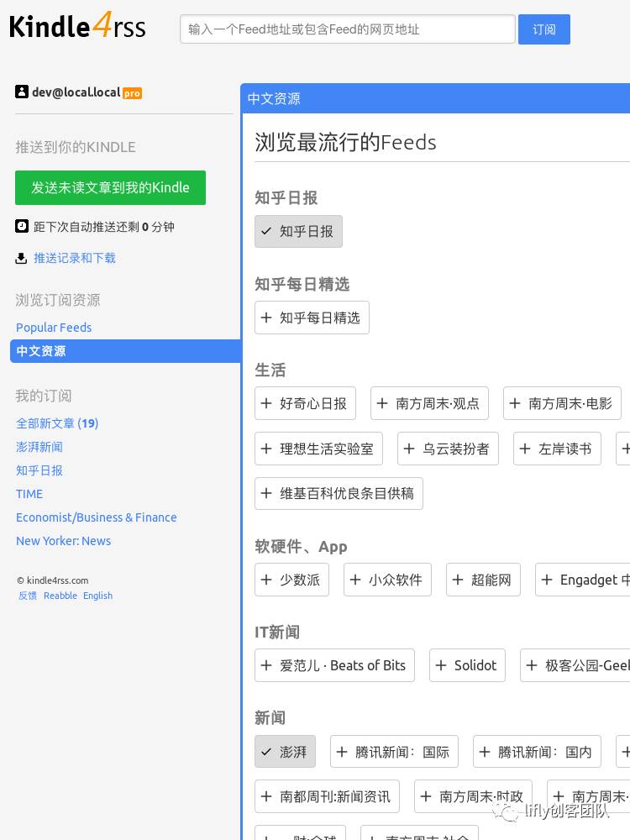
Task: Add 乌云装扮者 feed
Action: click(x=448, y=449)
